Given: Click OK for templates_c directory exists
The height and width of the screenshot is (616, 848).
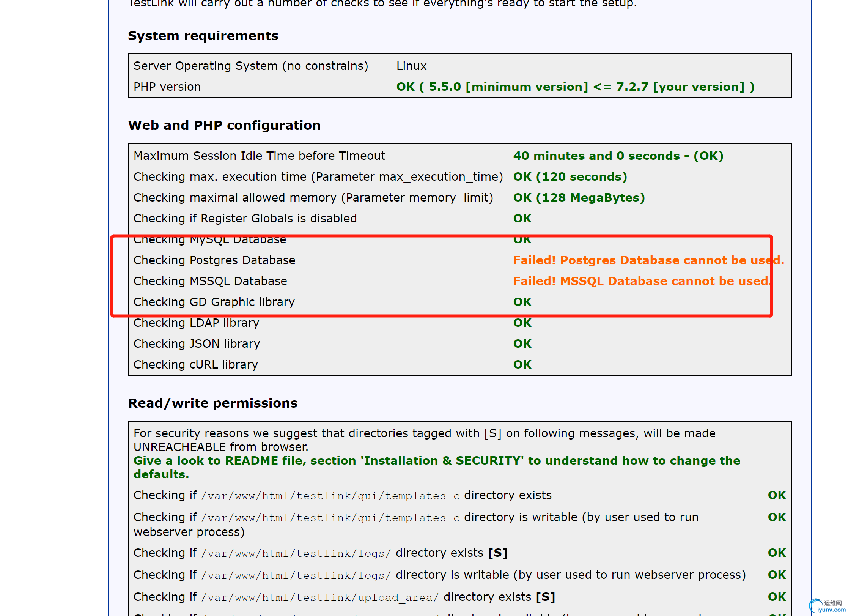Looking at the screenshot, I should pos(777,495).
